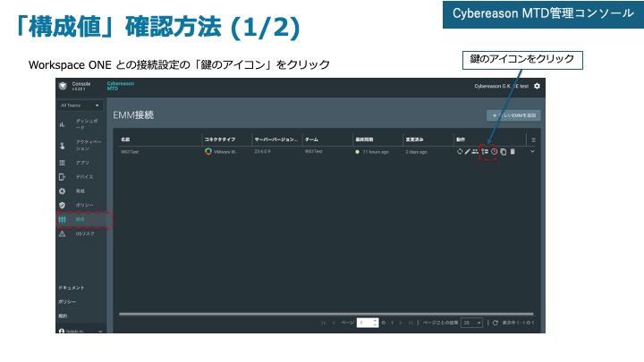Click the WS1Test team cell
The image size is (644, 362).
[313, 151]
